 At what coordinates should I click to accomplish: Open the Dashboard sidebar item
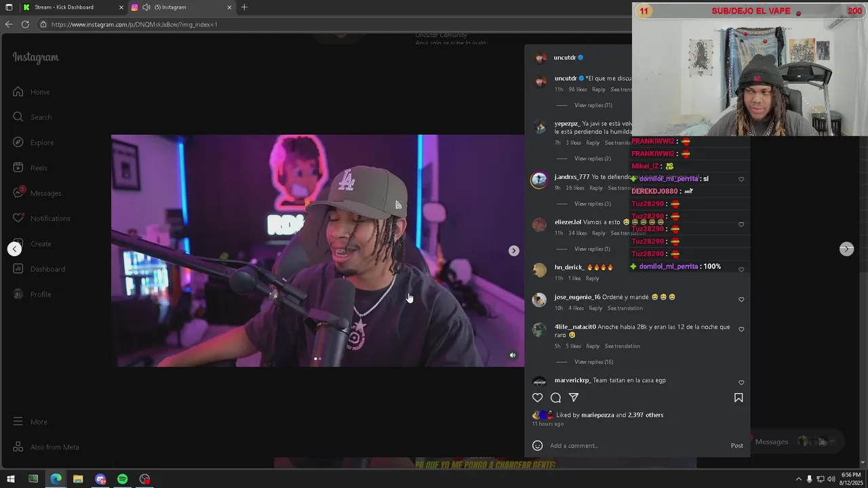[x=39, y=269]
